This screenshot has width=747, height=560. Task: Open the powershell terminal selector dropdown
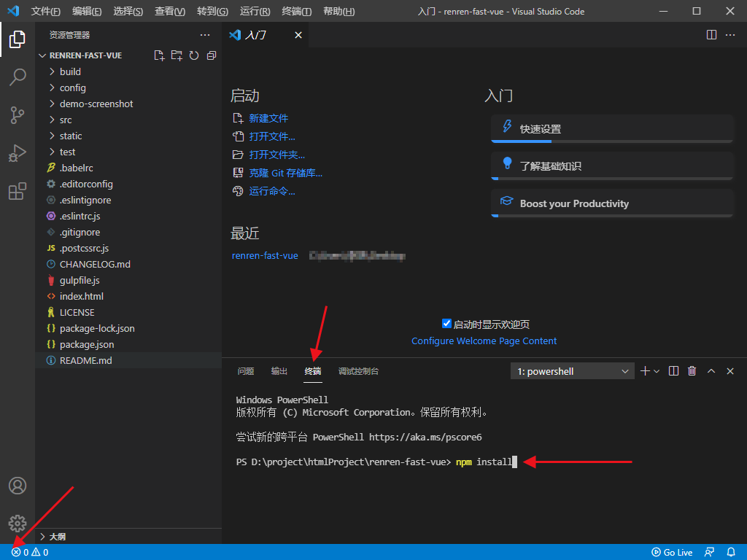click(572, 371)
